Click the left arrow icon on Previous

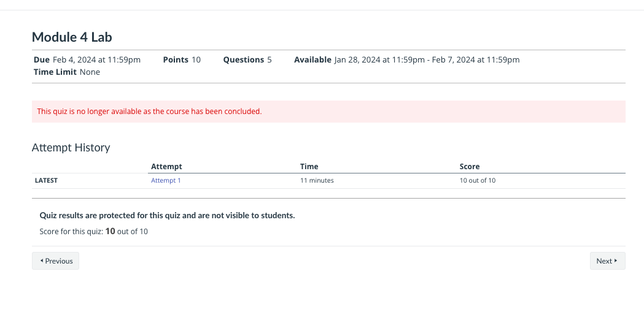click(42, 261)
